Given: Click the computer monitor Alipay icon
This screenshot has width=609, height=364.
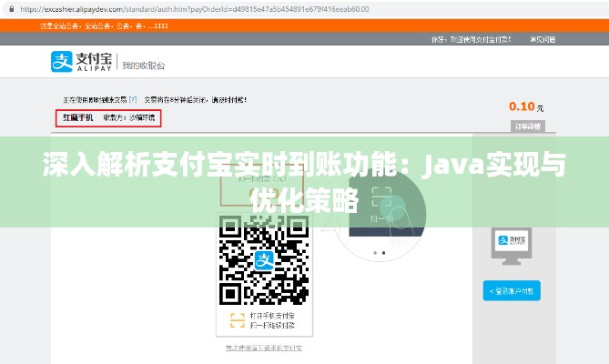Looking at the screenshot, I should (511, 239).
